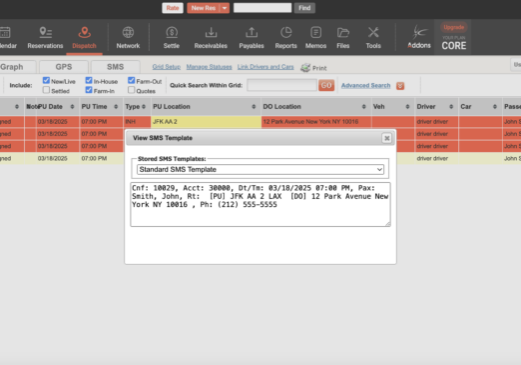Sort by the Type column arrows
Screen dimensions: 521x365
pos(144,107)
